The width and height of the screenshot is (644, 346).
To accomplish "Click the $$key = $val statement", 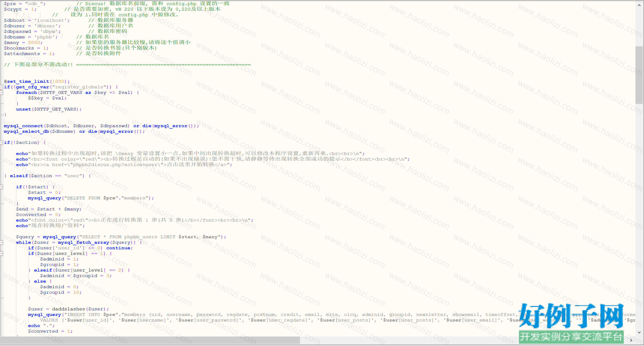I will pos(47,98).
